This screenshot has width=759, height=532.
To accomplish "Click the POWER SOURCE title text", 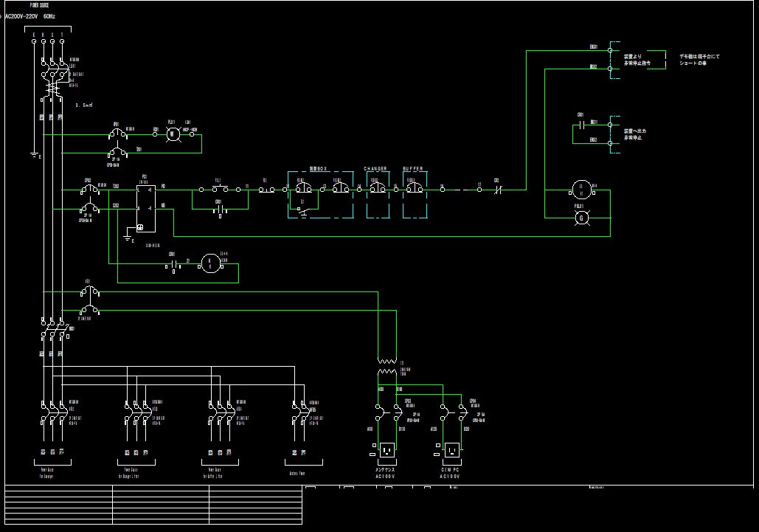I will pyautogui.click(x=40, y=5).
